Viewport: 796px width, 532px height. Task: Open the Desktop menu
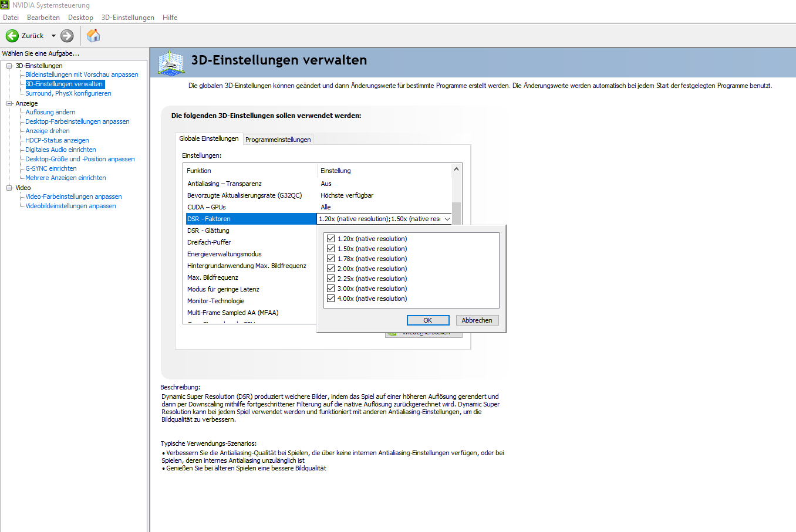(80, 18)
